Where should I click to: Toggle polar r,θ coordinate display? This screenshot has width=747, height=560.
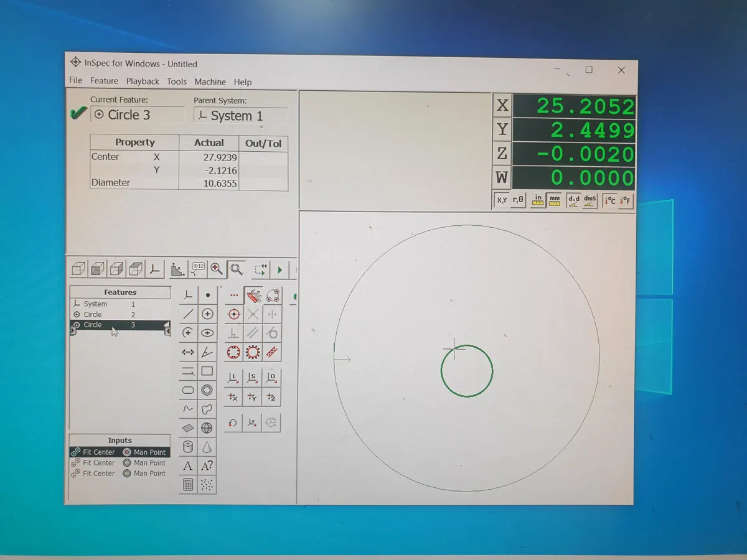coord(518,200)
